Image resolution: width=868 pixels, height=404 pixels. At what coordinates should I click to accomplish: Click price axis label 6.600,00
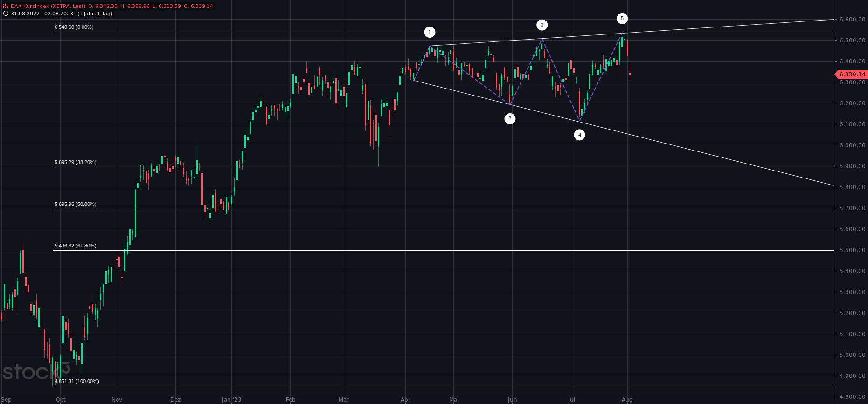tap(852, 20)
